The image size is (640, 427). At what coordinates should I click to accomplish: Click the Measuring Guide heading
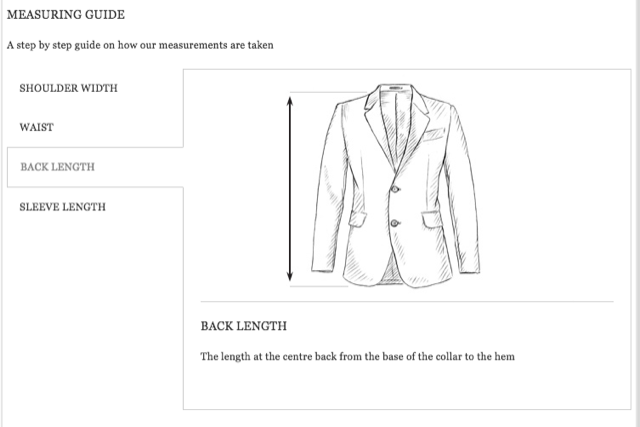[66, 15]
